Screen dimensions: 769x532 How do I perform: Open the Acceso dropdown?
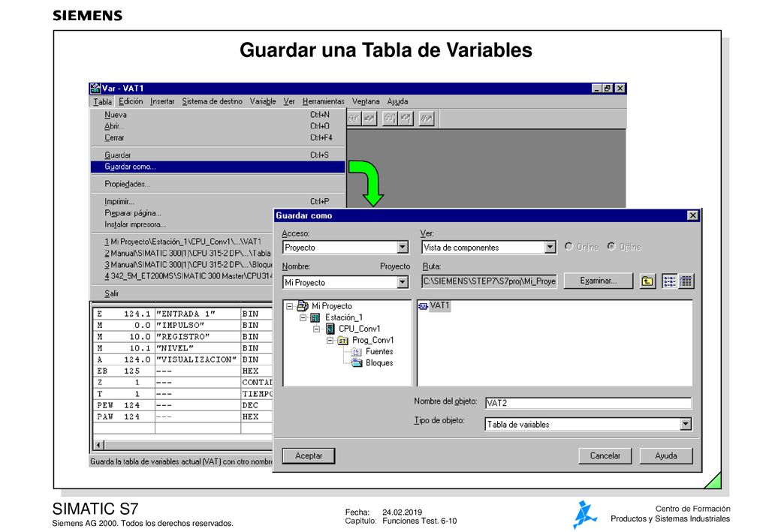tap(403, 248)
